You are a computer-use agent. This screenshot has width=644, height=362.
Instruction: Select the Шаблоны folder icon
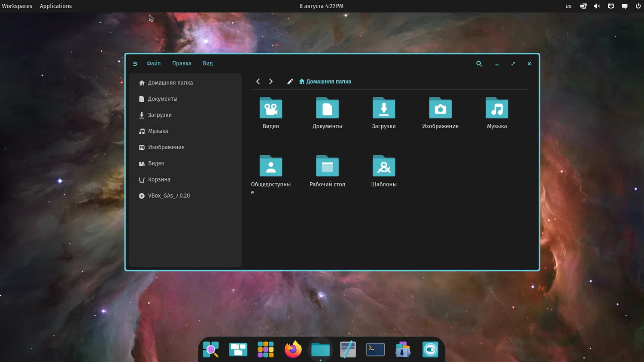(x=384, y=166)
